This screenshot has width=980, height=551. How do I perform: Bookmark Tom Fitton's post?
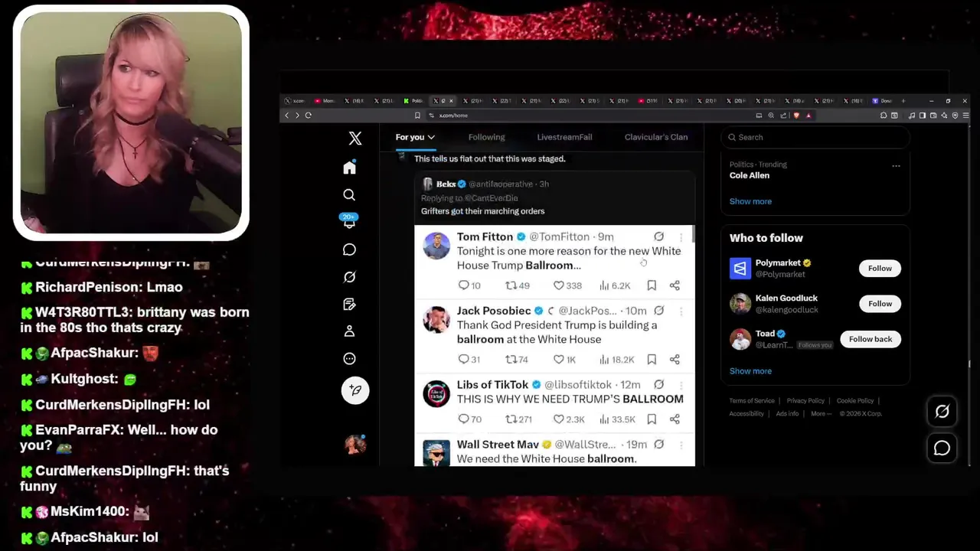point(652,285)
